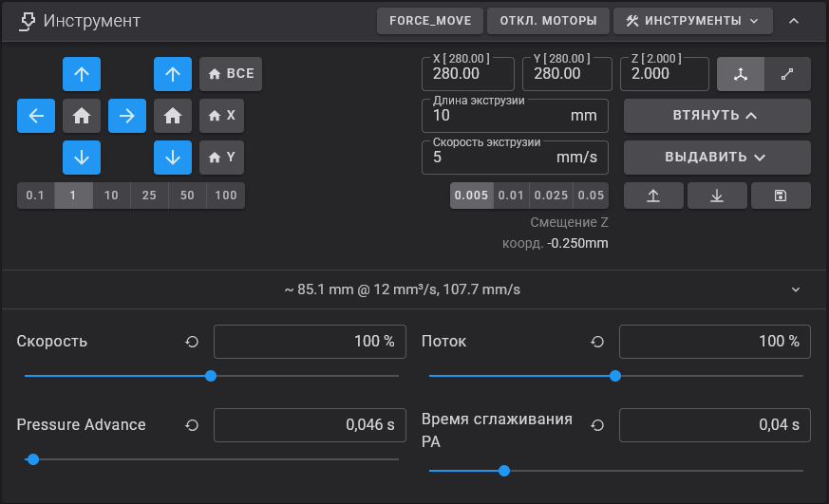Image resolution: width=829 pixels, height=504 pixels.
Task: Edit Поток percentage field
Action: [x=715, y=342]
